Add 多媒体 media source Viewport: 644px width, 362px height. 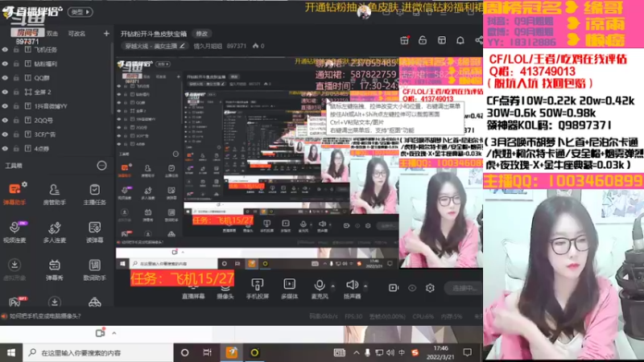pos(289,288)
